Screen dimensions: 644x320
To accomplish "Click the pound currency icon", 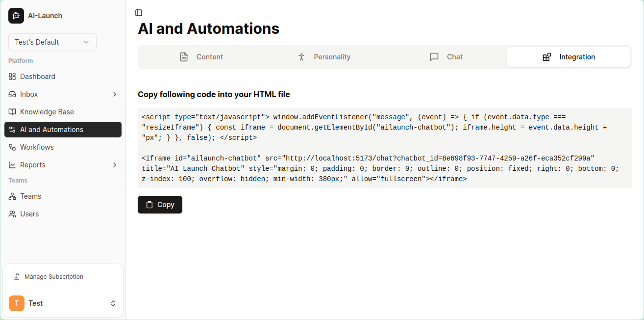I will click(x=17, y=277).
